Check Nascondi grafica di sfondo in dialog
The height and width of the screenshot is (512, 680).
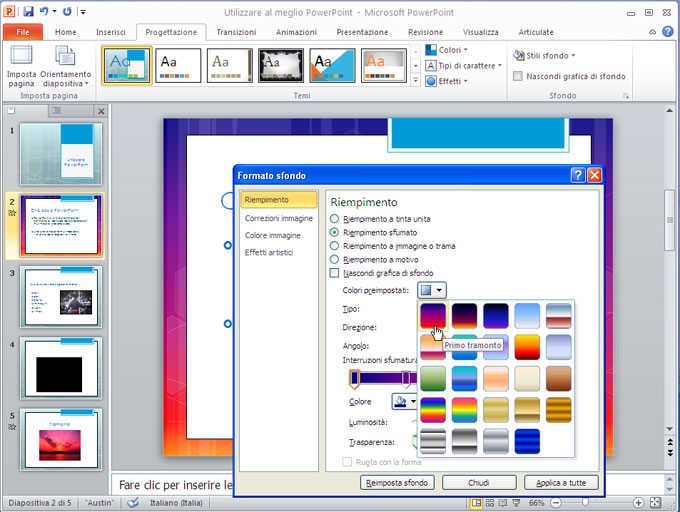coord(334,273)
